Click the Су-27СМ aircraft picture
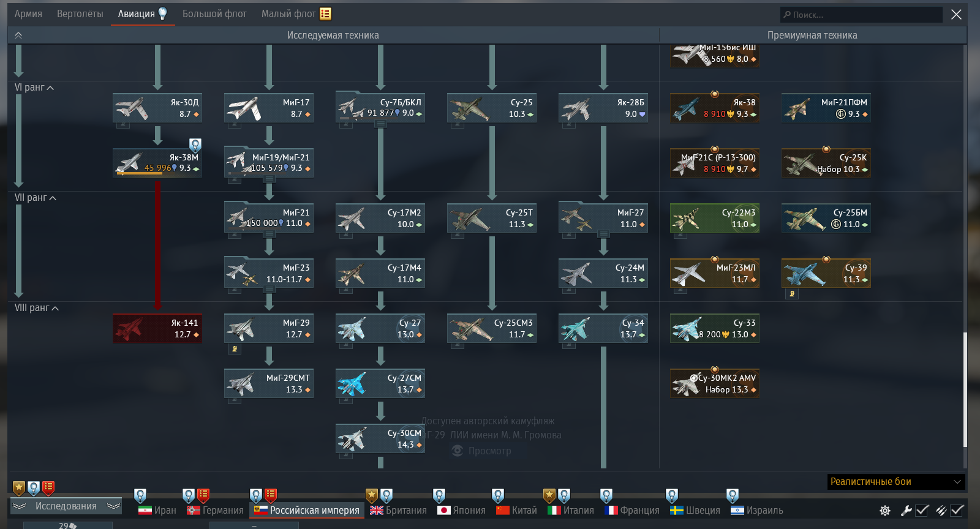The width and height of the screenshot is (980, 529). 353,384
